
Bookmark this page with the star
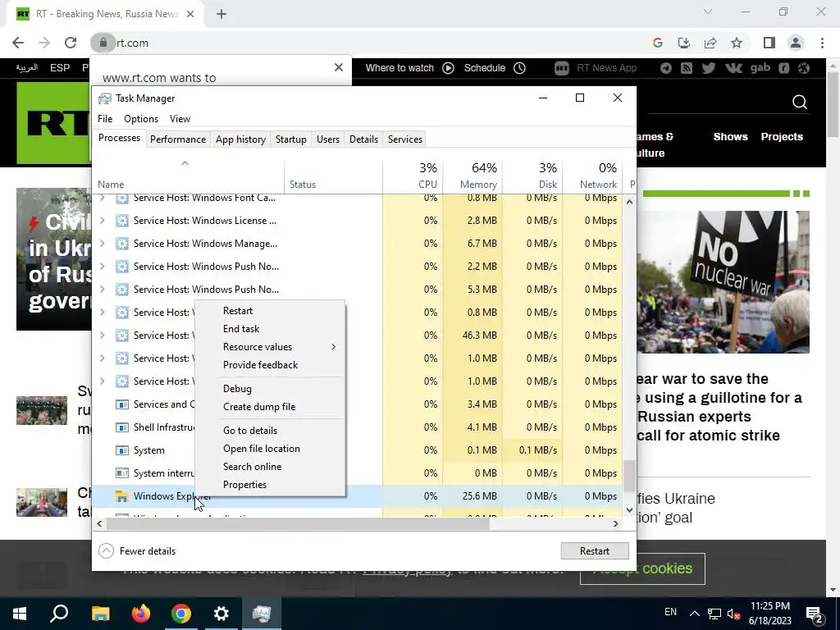pos(737,43)
